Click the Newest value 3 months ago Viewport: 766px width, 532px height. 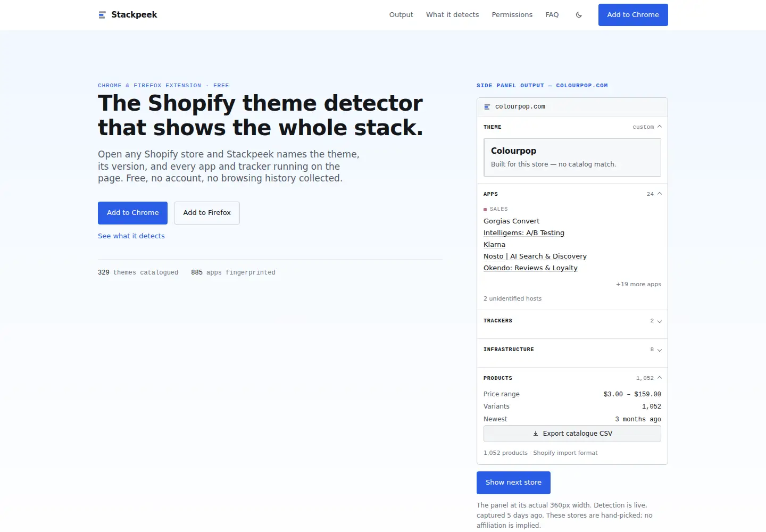tap(638, 419)
